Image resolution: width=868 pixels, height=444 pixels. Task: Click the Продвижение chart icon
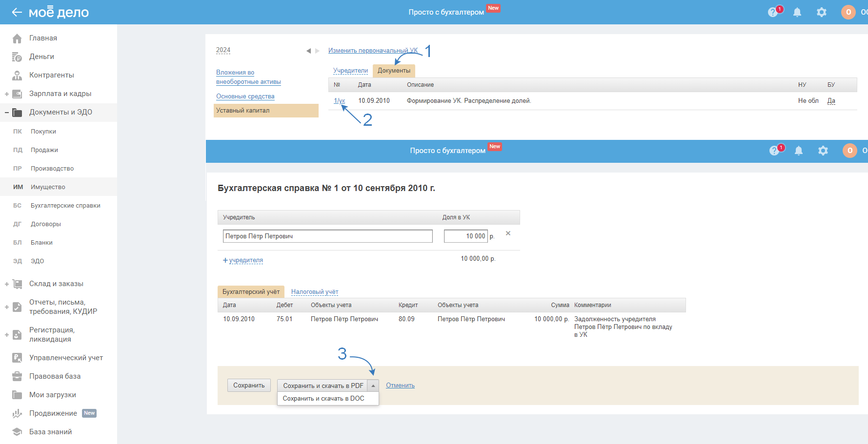point(17,413)
